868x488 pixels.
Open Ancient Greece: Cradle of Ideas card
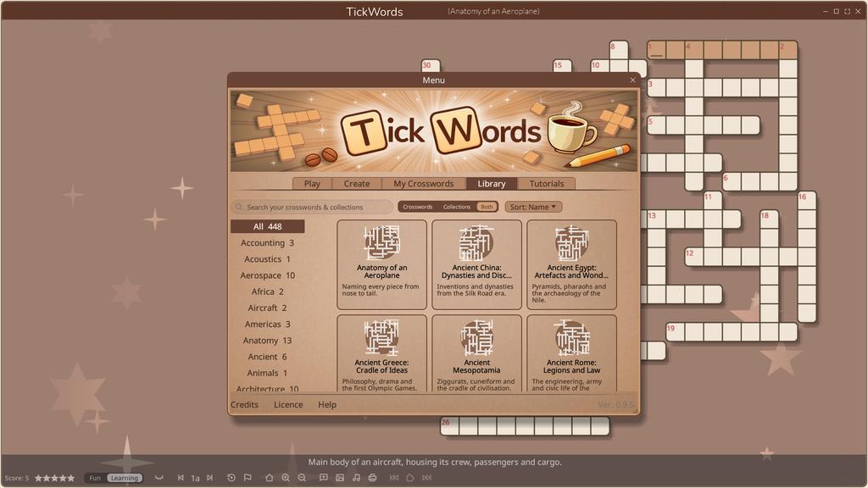click(x=381, y=353)
